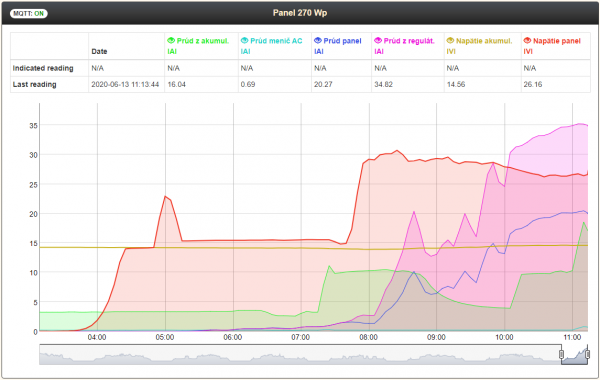The width and height of the screenshot is (600, 380).
Task: Toggle eye icon for Prúd z akumul.
Action: pyautogui.click(x=171, y=41)
